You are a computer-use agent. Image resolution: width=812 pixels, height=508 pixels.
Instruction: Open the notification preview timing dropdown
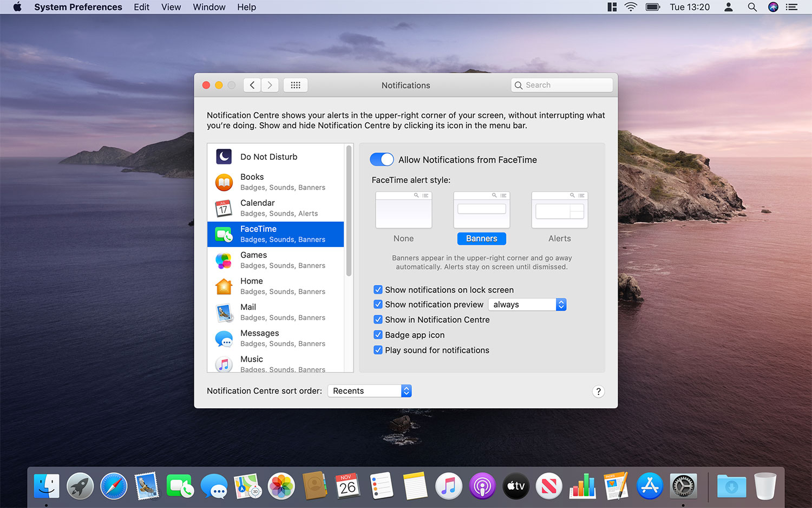(527, 304)
